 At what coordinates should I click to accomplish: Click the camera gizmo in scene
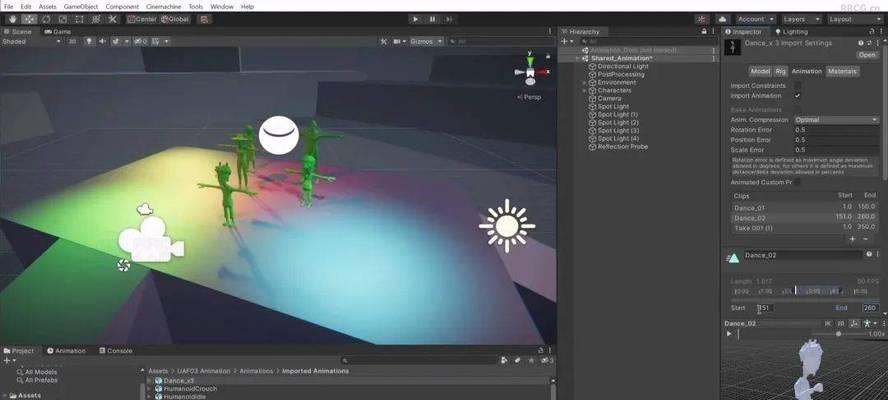pos(151,240)
